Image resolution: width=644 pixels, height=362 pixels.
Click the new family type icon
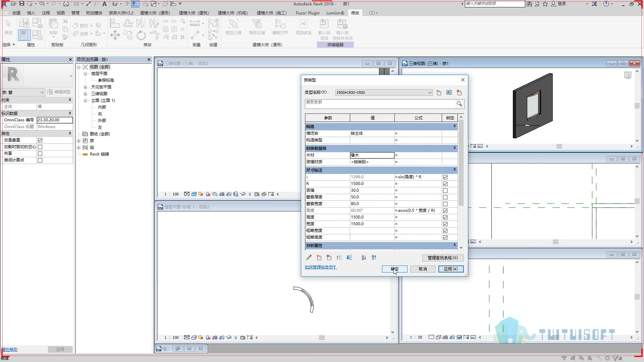tap(439, 93)
